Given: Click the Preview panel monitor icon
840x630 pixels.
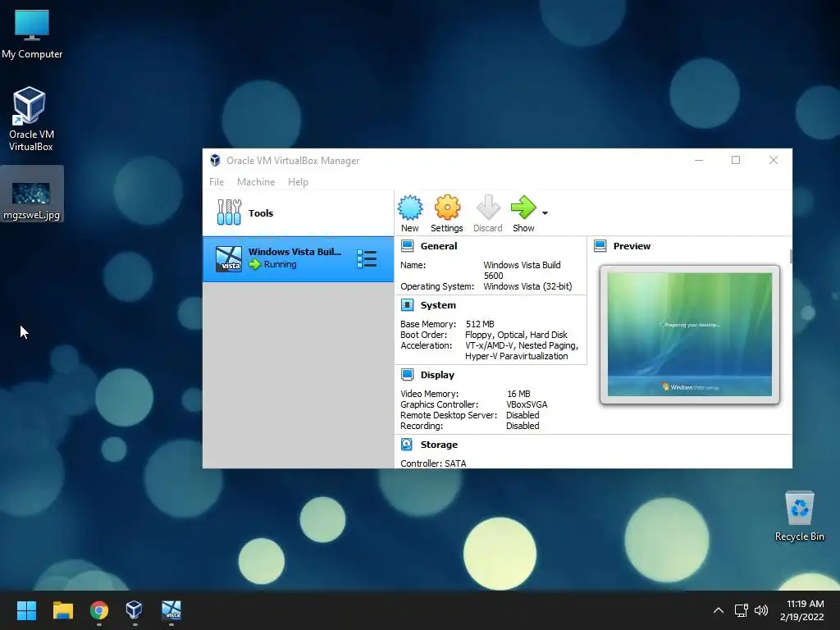Looking at the screenshot, I should tap(600, 246).
